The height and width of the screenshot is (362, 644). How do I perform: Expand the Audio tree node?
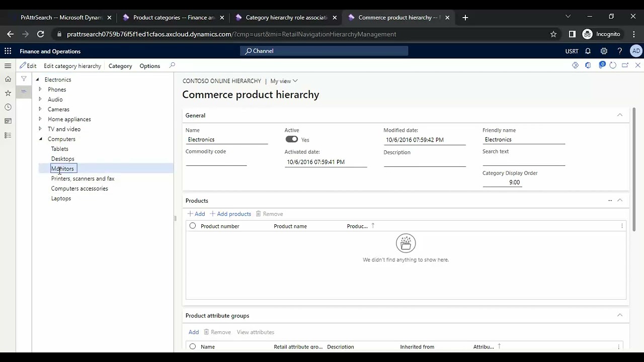coord(40,99)
